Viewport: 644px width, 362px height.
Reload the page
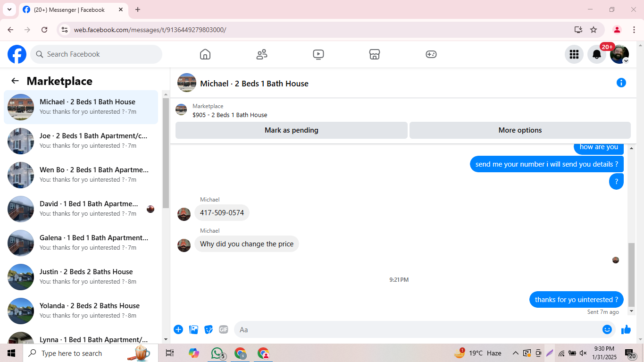click(x=44, y=30)
